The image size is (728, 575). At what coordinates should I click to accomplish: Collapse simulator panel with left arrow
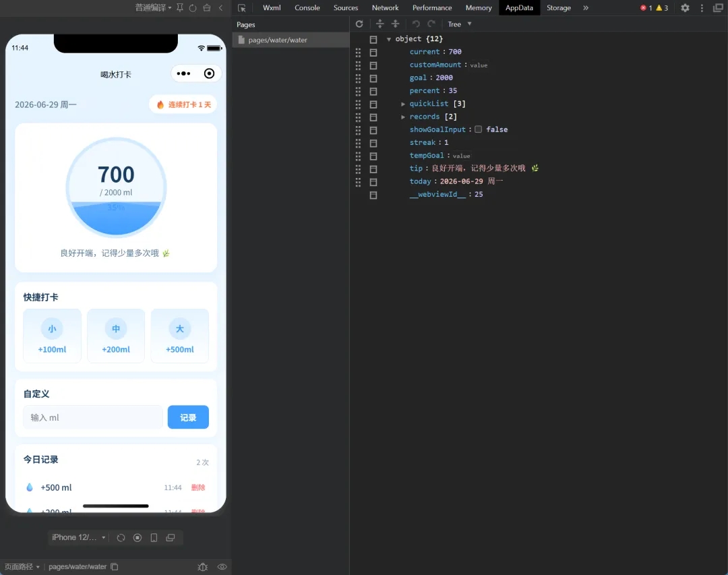pos(221,8)
